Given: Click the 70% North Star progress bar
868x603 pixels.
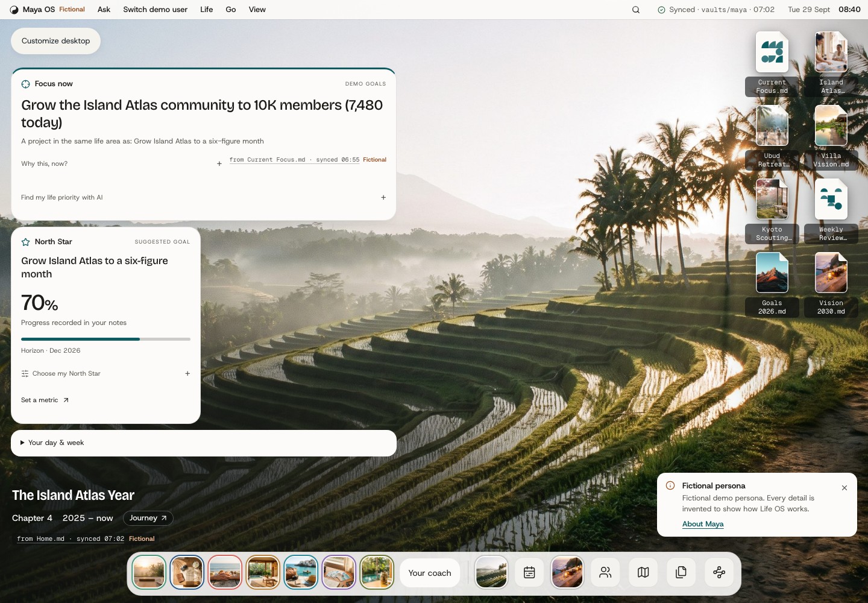Looking at the screenshot, I should (105, 339).
